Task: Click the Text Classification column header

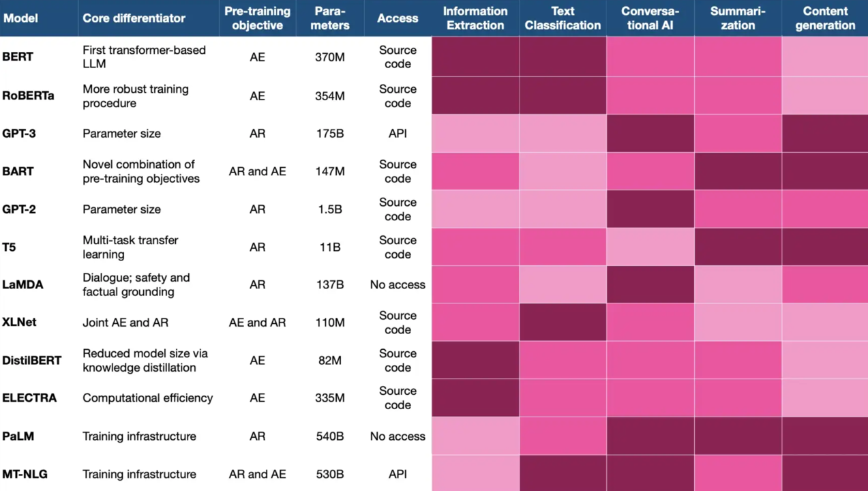Action: [x=563, y=18]
